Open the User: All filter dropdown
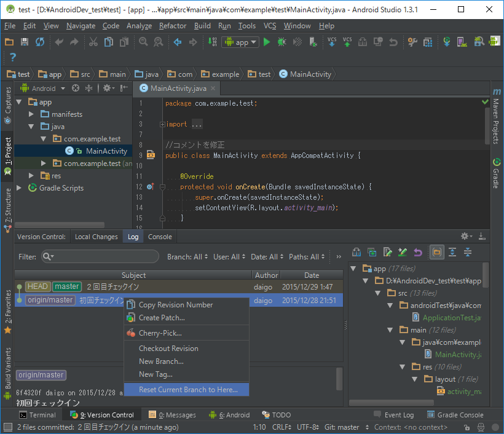This screenshot has height=434, width=504. [229, 256]
